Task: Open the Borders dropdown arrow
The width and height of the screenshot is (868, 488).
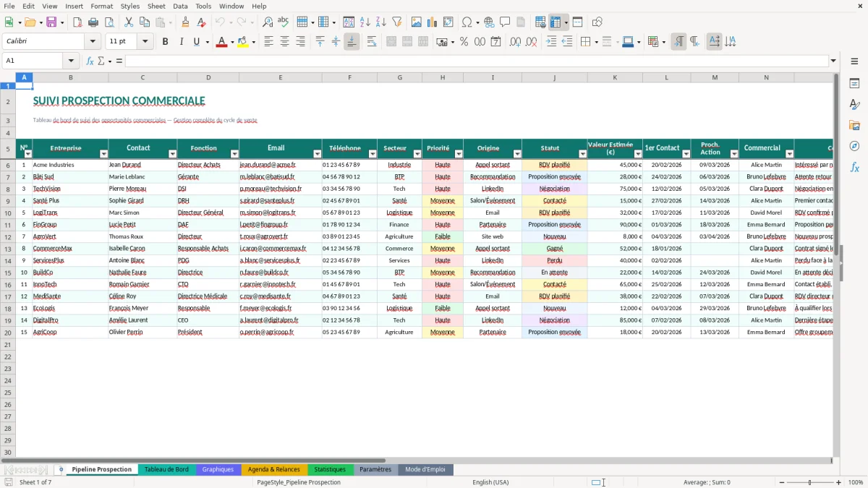Action: pos(597,42)
